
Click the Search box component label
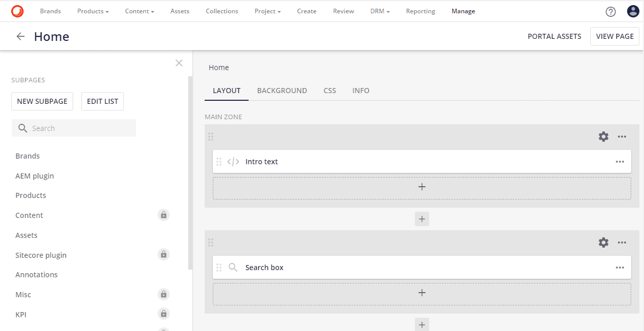(264, 268)
